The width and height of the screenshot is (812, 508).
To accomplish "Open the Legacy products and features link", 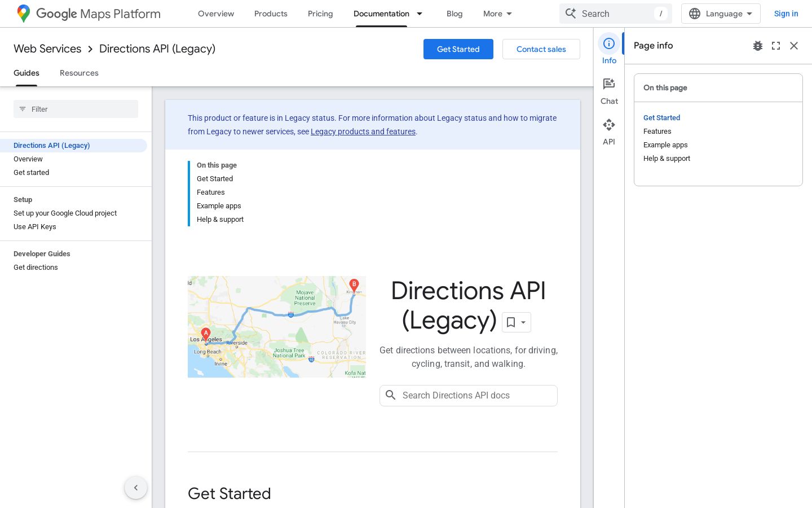I will point(363,132).
